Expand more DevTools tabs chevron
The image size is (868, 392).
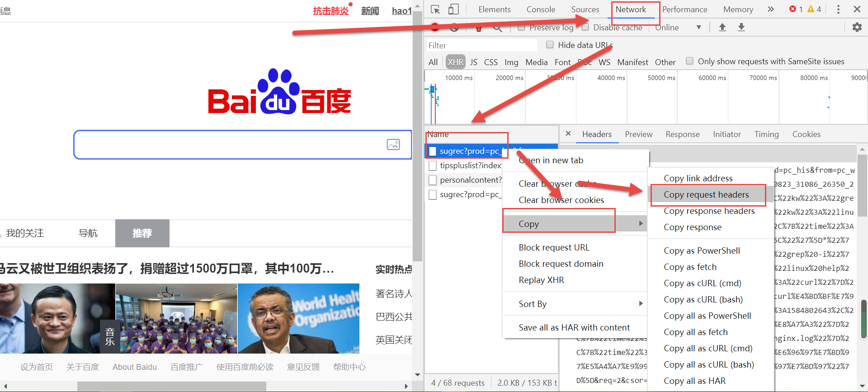coord(771,9)
